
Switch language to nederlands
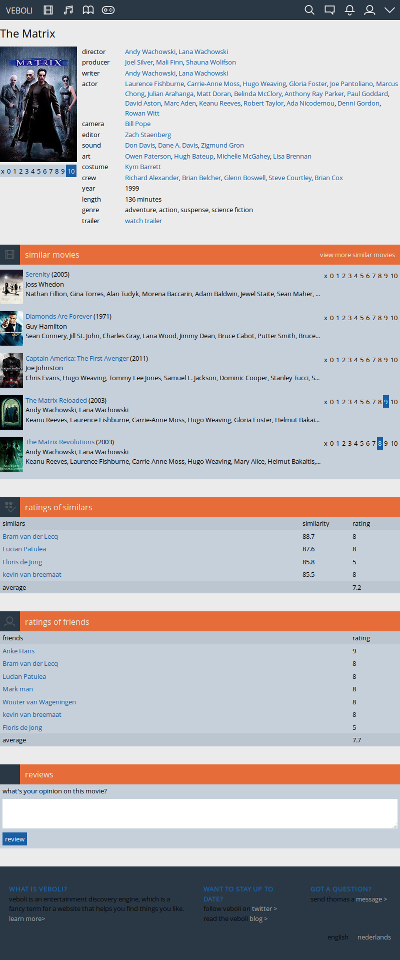click(374, 937)
